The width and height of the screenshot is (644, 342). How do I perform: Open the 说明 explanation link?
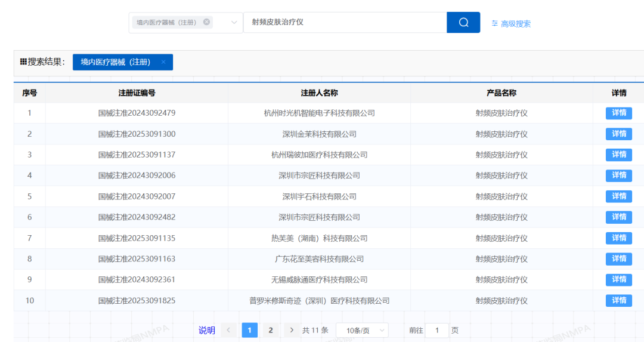(x=207, y=330)
